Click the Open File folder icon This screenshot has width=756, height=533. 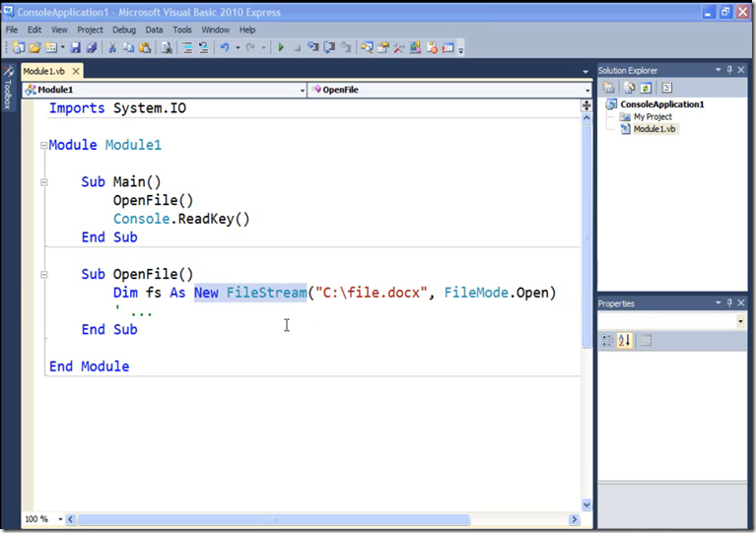click(x=34, y=47)
